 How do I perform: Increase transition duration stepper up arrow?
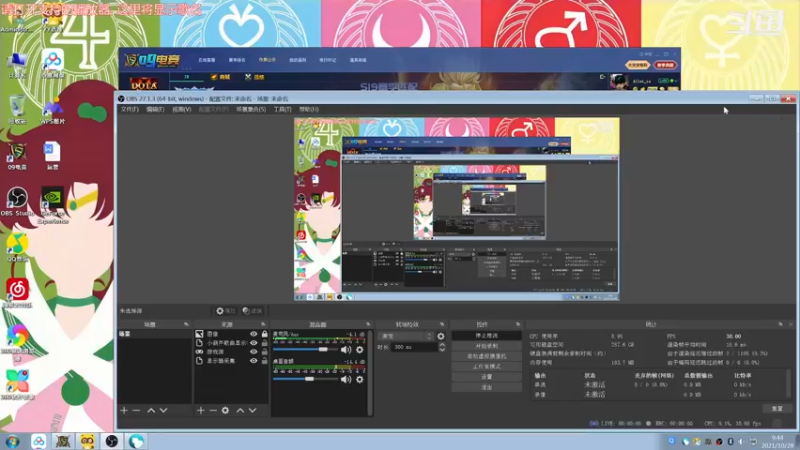(x=442, y=345)
